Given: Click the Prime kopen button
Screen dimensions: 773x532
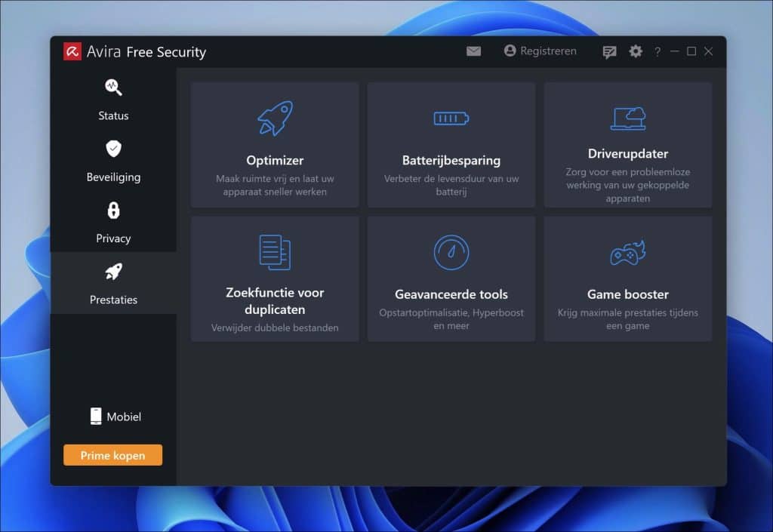Looking at the screenshot, I should 112,455.
